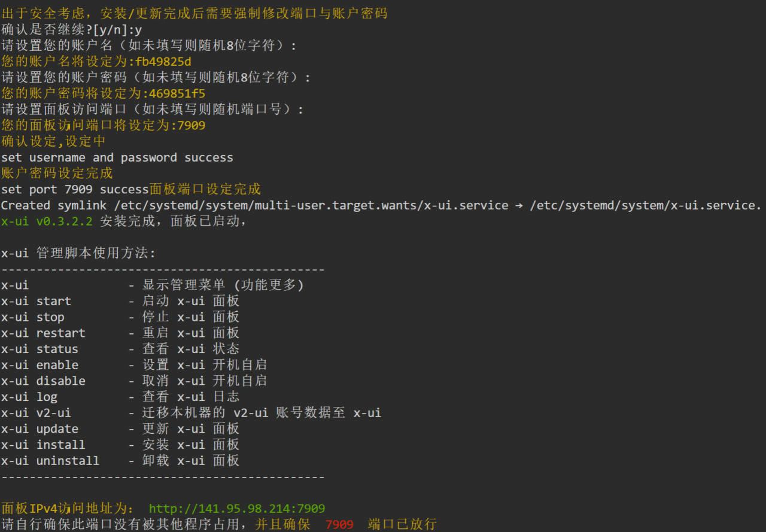The height and width of the screenshot is (532, 766).
Task: Click the x-ui stop command
Action: click(32, 317)
